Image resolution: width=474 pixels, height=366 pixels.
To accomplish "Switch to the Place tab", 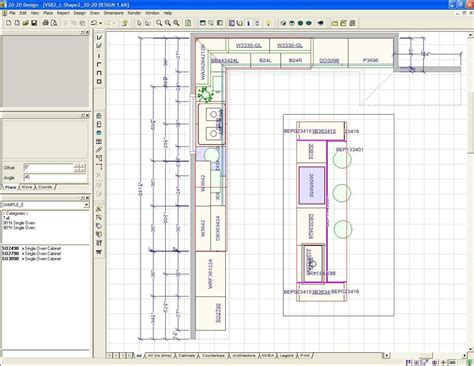I will 10,187.
